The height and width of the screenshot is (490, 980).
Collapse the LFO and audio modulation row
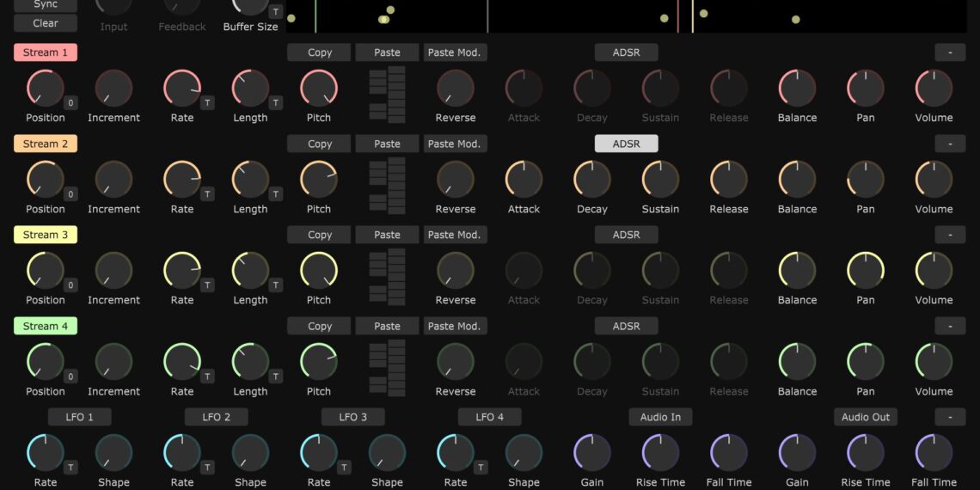point(950,417)
